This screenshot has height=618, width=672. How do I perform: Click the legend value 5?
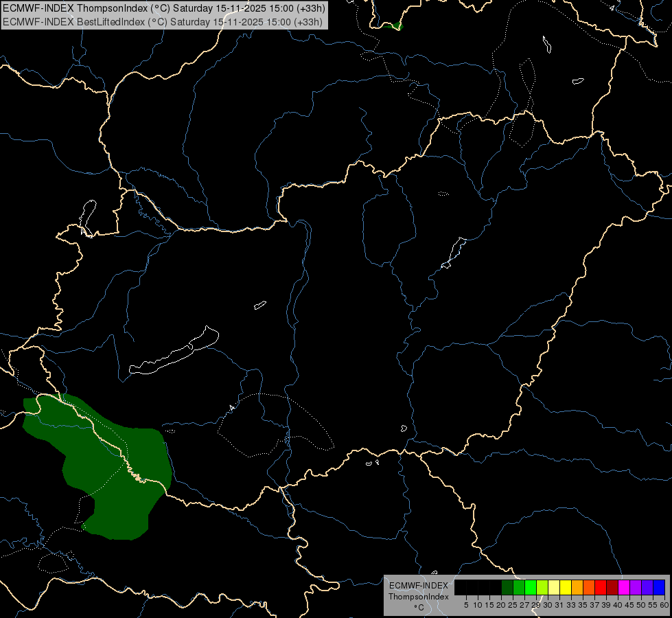pyautogui.click(x=466, y=605)
